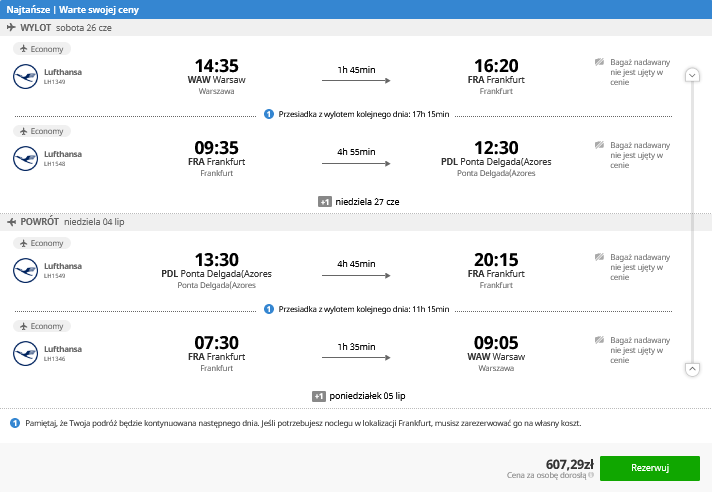The height and width of the screenshot is (492, 712).
Task: Click the +1 badge beside niedziela 27 cze
Action: coord(325,202)
